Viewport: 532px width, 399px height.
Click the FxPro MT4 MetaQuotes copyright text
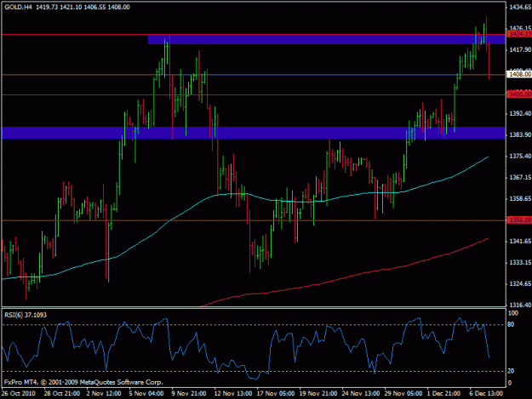(x=83, y=382)
